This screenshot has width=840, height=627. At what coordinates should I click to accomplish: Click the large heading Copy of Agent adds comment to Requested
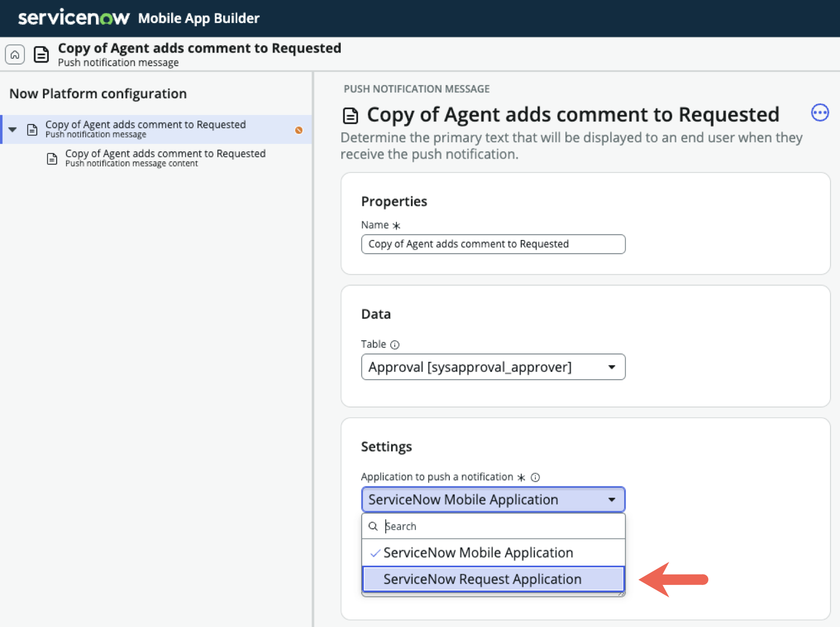(x=573, y=114)
